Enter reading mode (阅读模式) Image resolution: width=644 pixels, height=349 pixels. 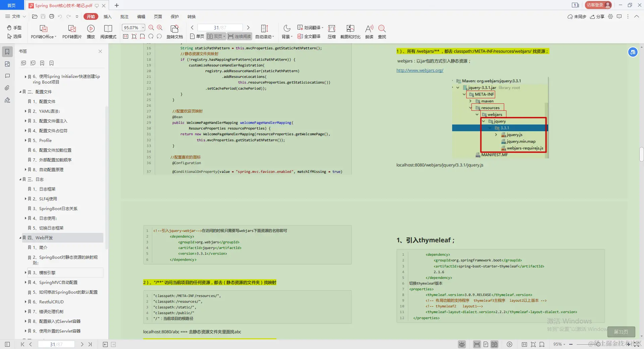(108, 32)
